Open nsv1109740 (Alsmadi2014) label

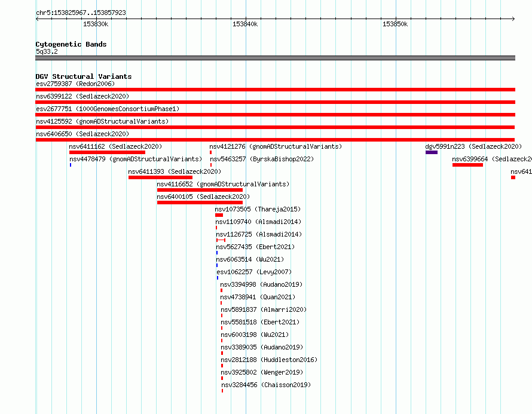[x=258, y=222]
